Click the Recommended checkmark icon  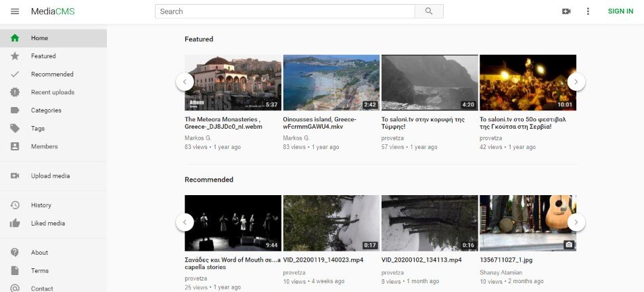tap(15, 75)
